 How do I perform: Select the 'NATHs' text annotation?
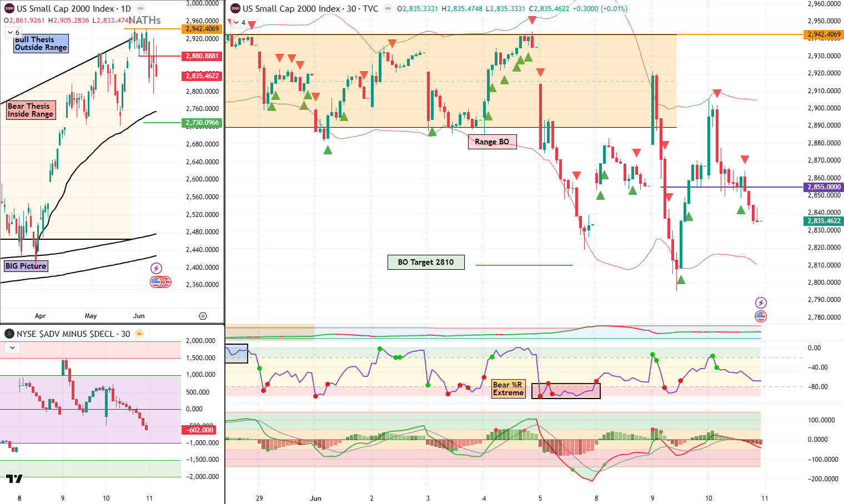point(144,21)
